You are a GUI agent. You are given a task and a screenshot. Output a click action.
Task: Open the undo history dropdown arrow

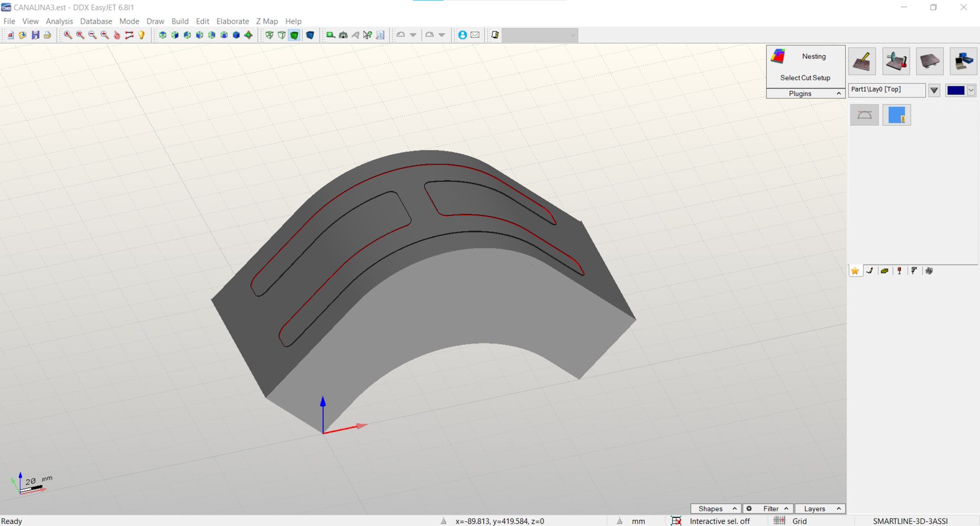(x=413, y=35)
